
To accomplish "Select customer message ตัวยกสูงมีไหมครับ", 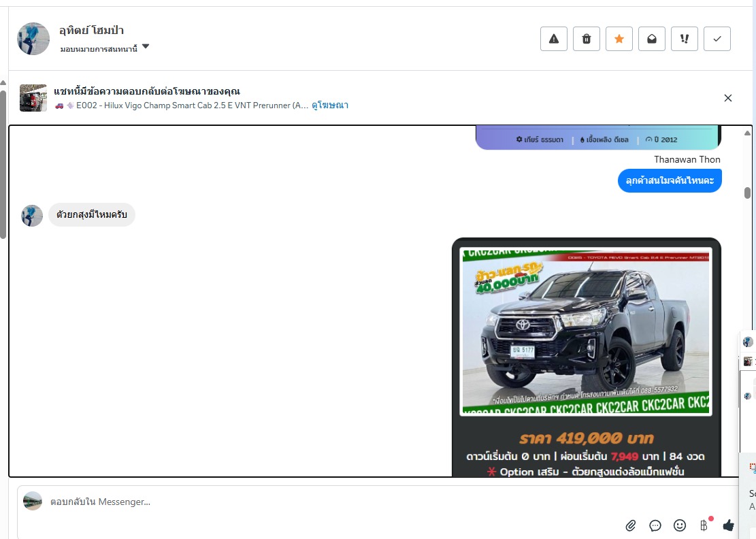I will [x=92, y=214].
